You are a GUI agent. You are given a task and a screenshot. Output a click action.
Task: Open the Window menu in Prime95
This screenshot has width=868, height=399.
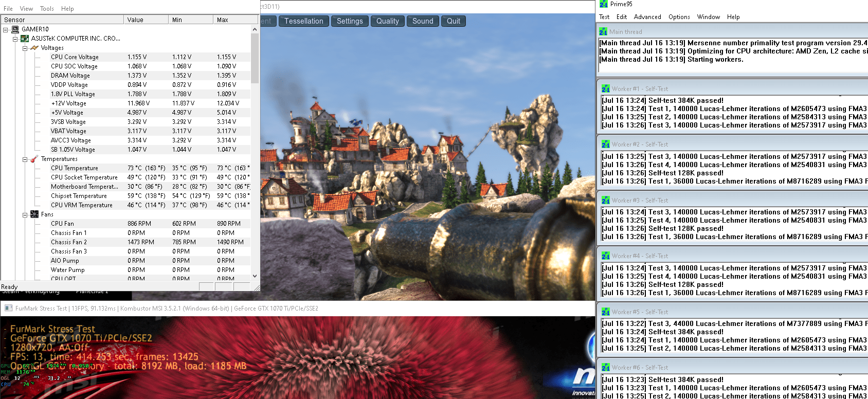709,17
